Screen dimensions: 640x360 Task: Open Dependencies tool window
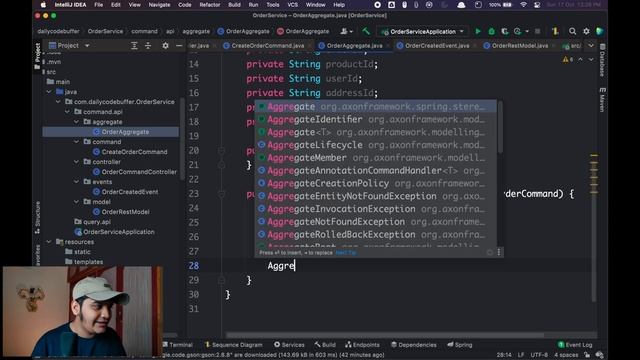413,345
